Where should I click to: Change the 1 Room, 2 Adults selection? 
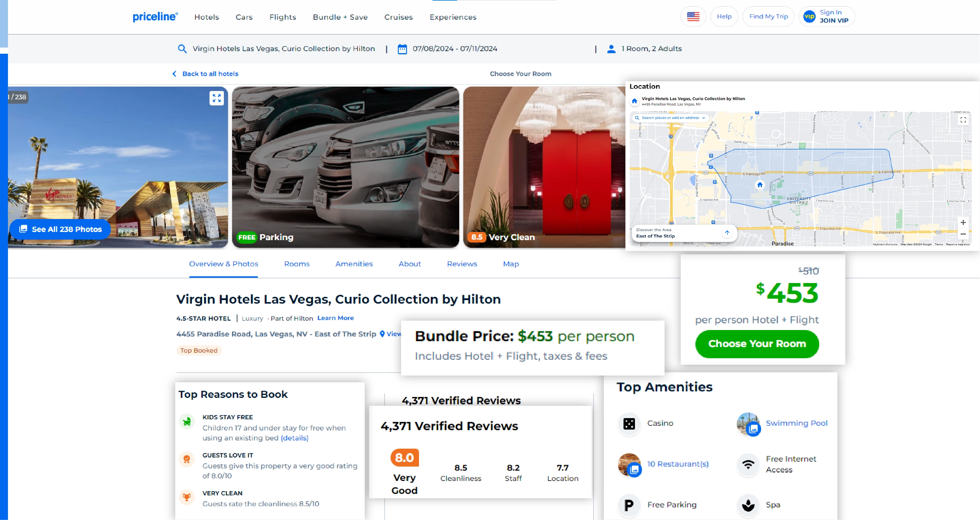coord(651,49)
